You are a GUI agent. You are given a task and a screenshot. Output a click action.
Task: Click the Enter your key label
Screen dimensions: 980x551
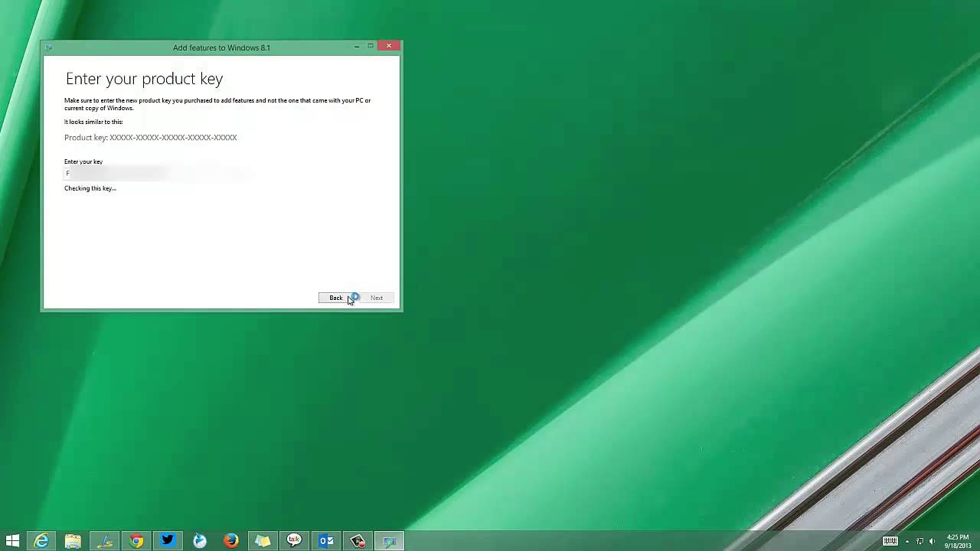point(83,161)
